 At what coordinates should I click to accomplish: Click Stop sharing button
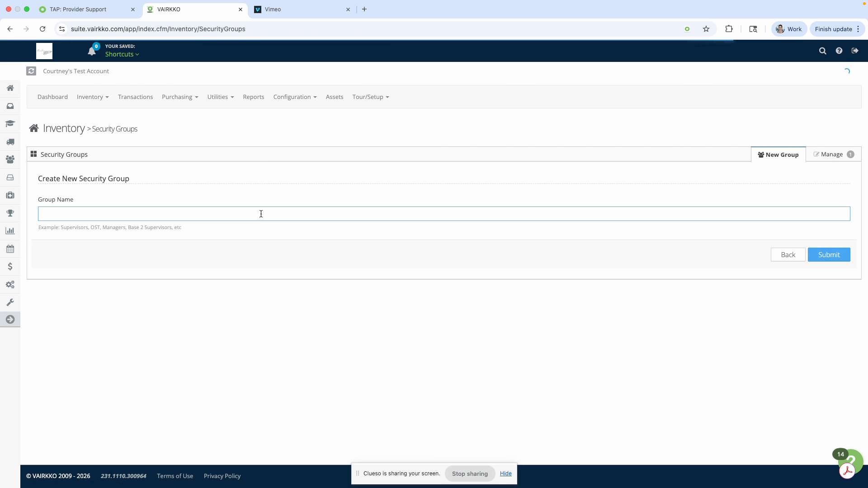tap(470, 474)
